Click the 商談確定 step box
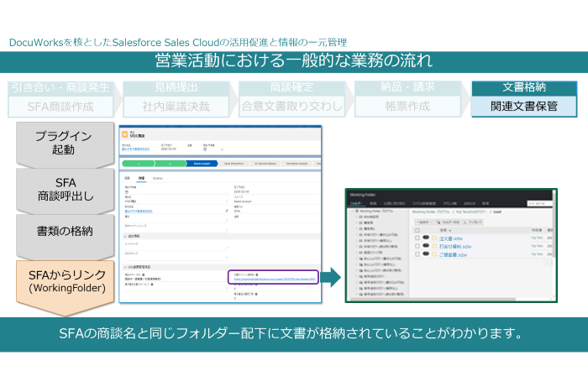The height and width of the screenshot is (392, 588). point(291,99)
